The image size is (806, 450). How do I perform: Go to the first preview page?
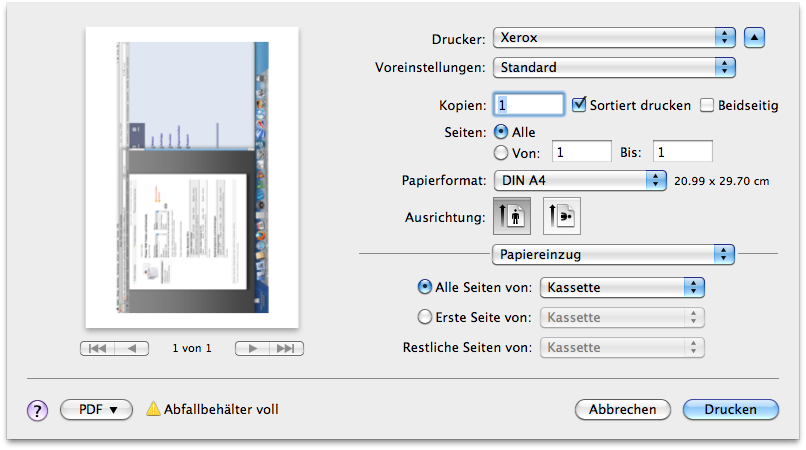(x=98, y=348)
